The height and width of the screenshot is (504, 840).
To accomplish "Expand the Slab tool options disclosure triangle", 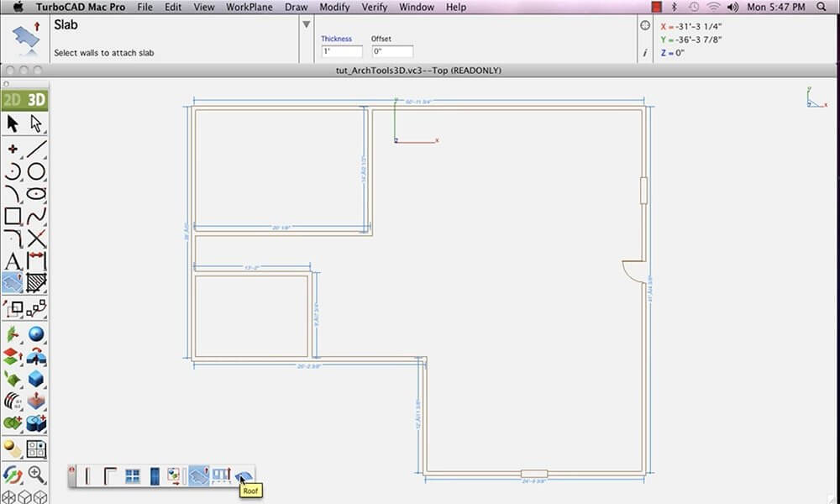I will (x=305, y=25).
